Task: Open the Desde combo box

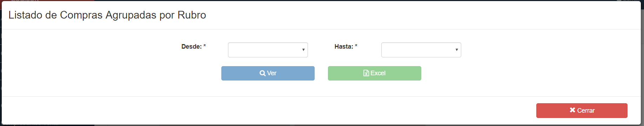Action: pos(268,50)
